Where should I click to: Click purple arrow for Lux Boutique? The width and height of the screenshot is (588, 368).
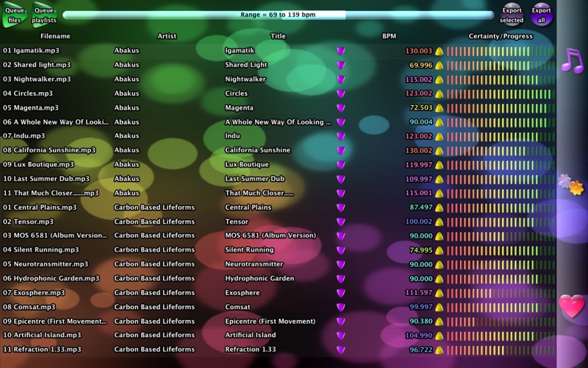pyautogui.click(x=340, y=165)
